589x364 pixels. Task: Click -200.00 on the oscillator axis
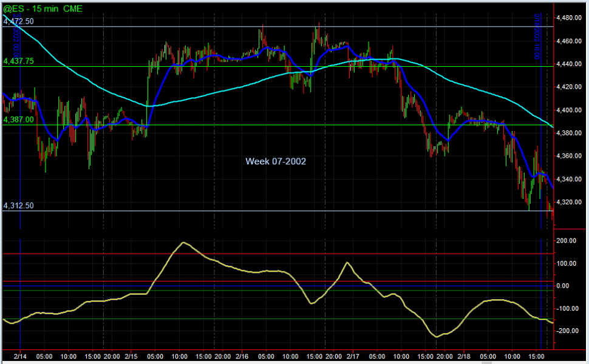(x=566, y=331)
